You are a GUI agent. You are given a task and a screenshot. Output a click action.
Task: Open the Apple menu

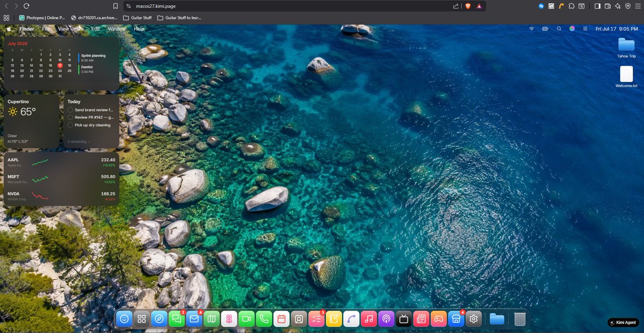point(9,29)
